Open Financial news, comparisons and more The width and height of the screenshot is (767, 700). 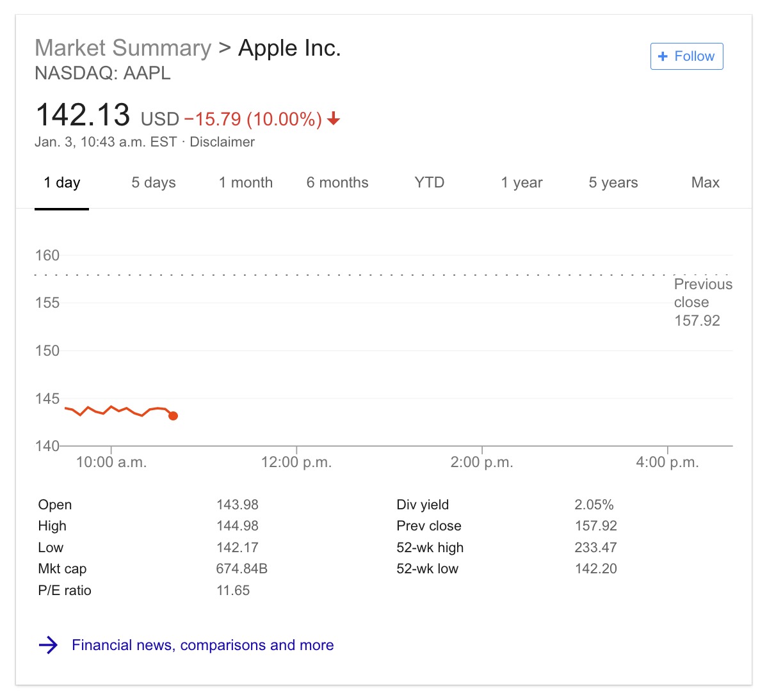tap(203, 645)
